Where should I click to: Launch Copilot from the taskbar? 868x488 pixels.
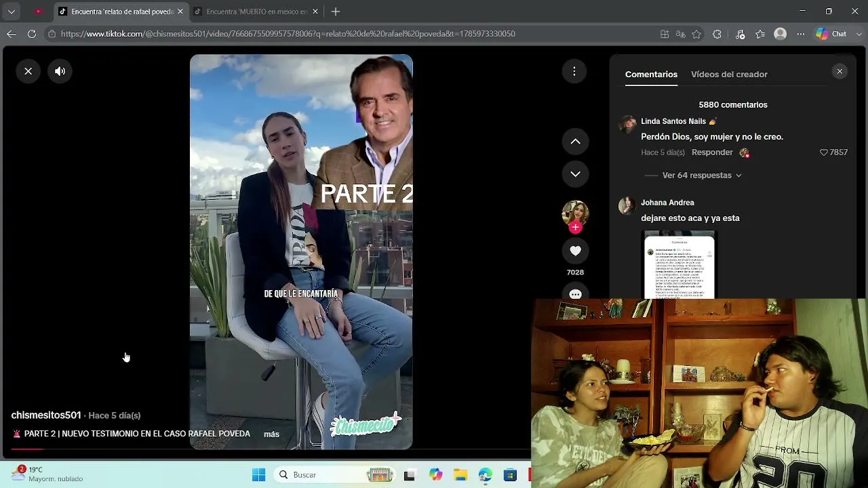point(435,475)
